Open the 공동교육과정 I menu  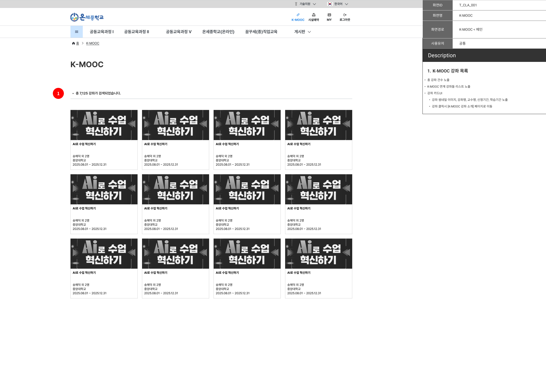[x=101, y=32]
